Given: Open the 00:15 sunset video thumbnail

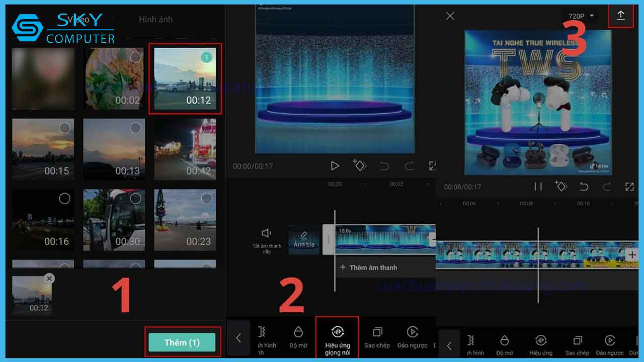Looking at the screenshot, I should pos(43,149).
